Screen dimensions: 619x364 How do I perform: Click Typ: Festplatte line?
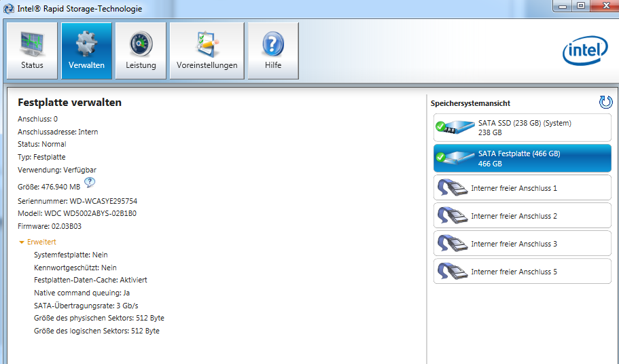click(41, 157)
